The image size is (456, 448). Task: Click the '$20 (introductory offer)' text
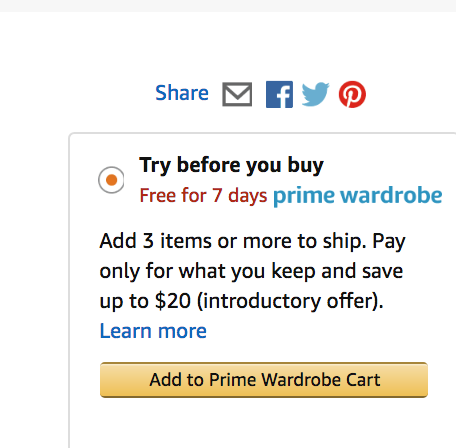[x=269, y=301]
